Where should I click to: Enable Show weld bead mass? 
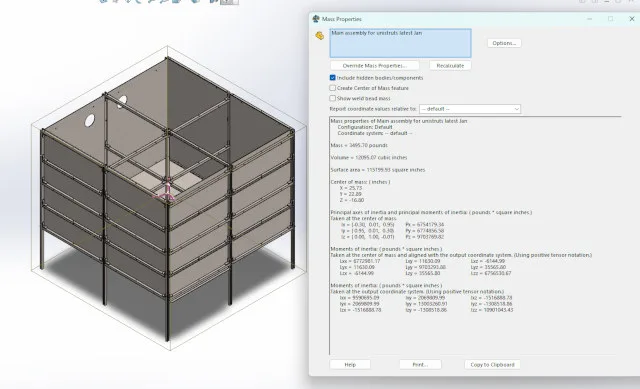tap(333, 98)
